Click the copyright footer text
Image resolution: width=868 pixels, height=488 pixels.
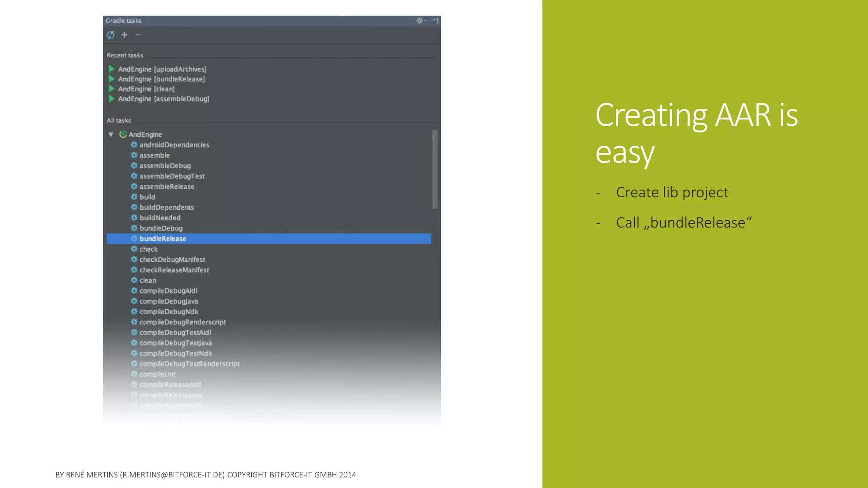coord(206,475)
